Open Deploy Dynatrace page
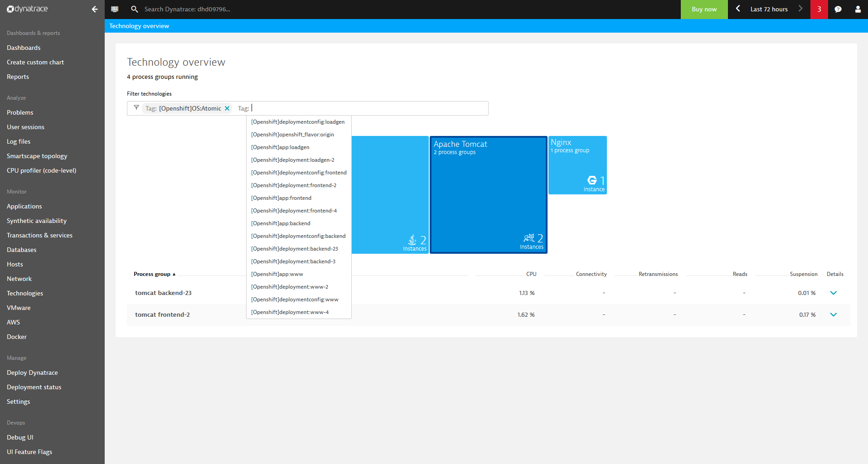The image size is (868, 464). coord(32,372)
